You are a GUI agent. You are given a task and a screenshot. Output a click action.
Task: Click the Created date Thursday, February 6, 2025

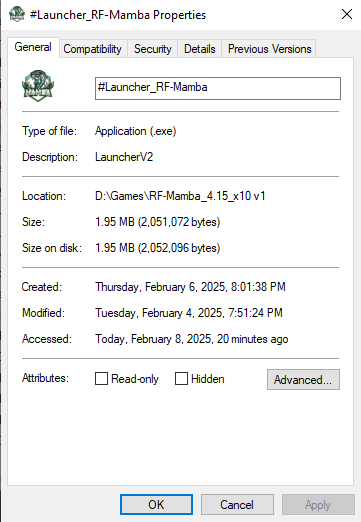[190, 287]
